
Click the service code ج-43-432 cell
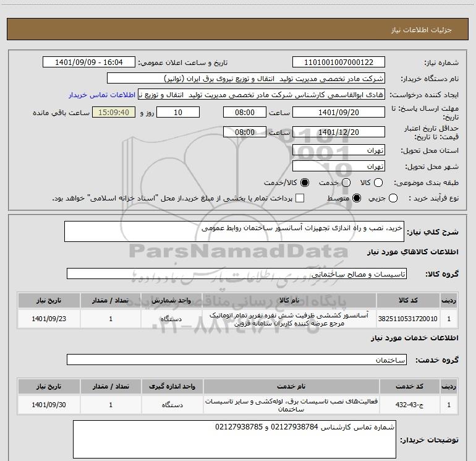tap(409, 405)
